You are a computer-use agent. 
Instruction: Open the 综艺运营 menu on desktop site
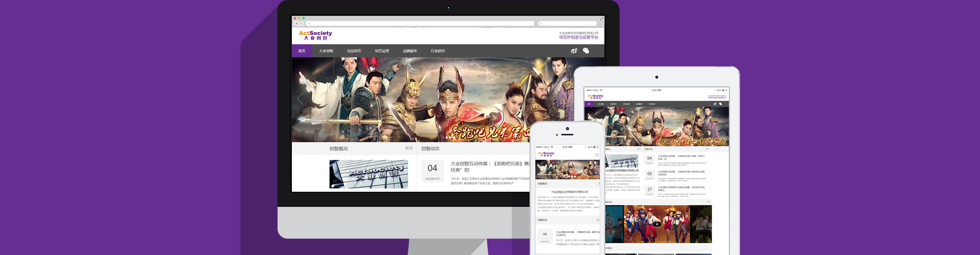(x=382, y=51)
